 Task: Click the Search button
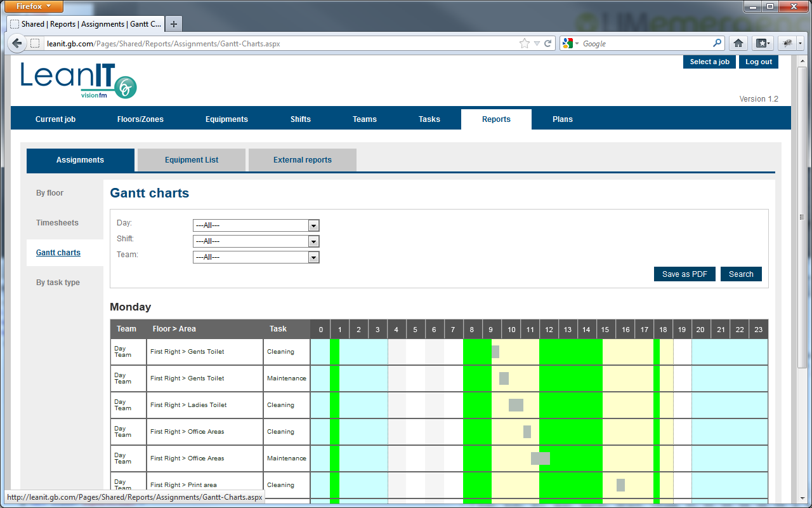(x=741, y=274)
